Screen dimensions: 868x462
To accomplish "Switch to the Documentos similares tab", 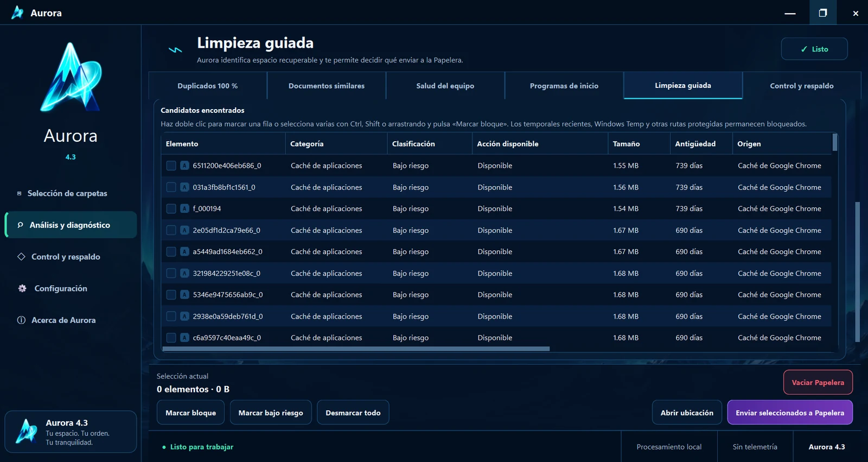I will (327, 86).
